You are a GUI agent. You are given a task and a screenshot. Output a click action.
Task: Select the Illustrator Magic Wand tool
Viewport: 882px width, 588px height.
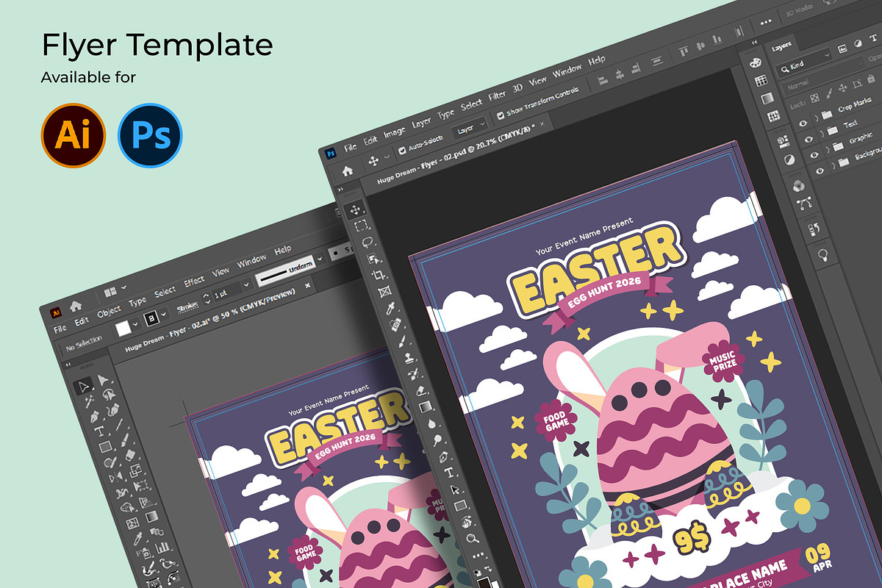(90, 401)
